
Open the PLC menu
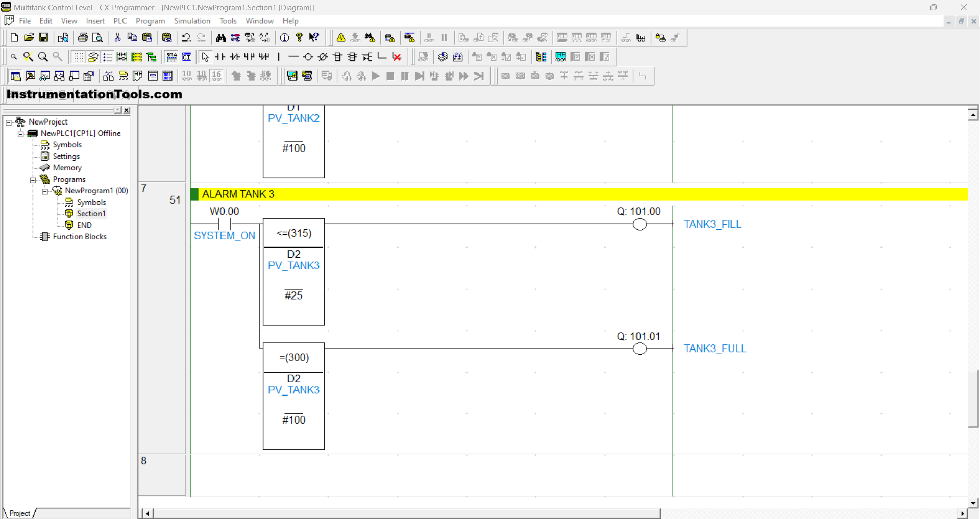(x=120, y=21)
